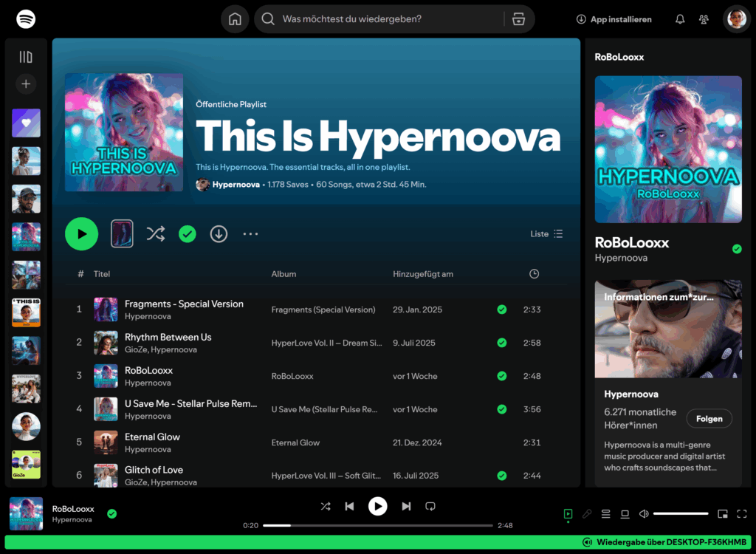Open the Now Playing view icon

(568, 514)
